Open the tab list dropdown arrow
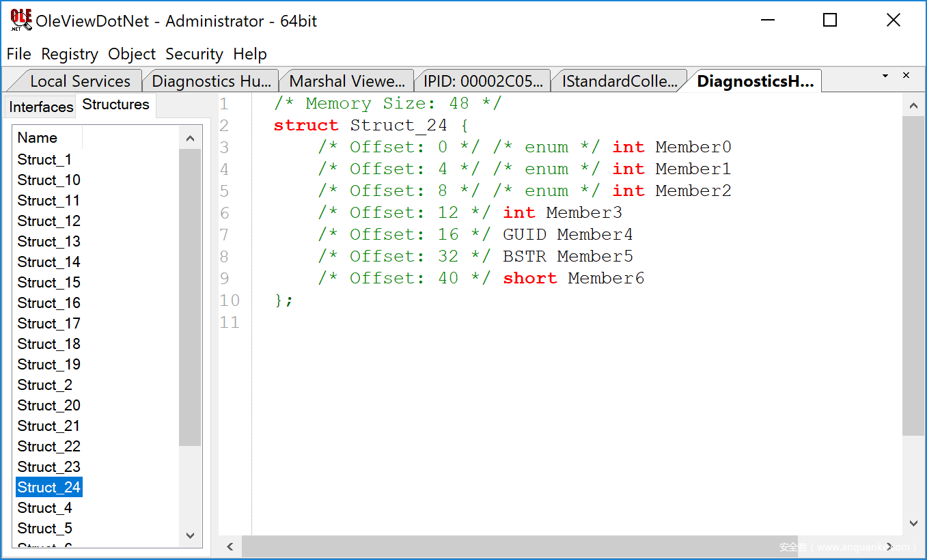Screen dimensions: 927x560 click(885, 76)
